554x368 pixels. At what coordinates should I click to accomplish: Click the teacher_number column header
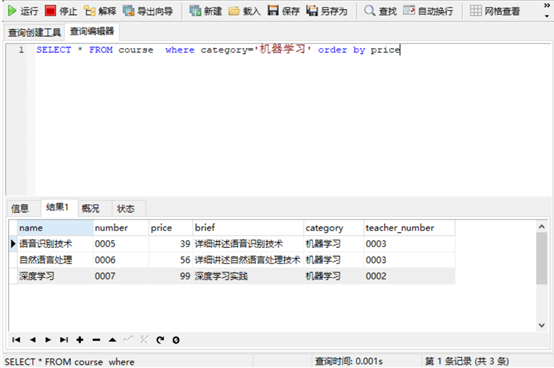[x=409, y=228]
